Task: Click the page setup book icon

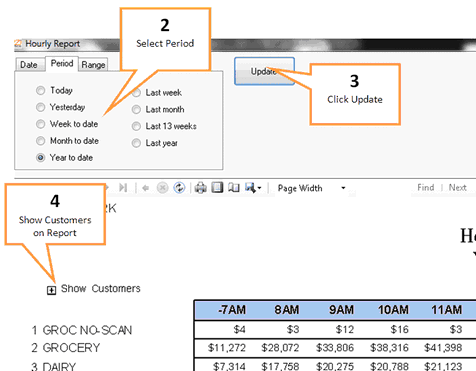Action: [234, 188]
